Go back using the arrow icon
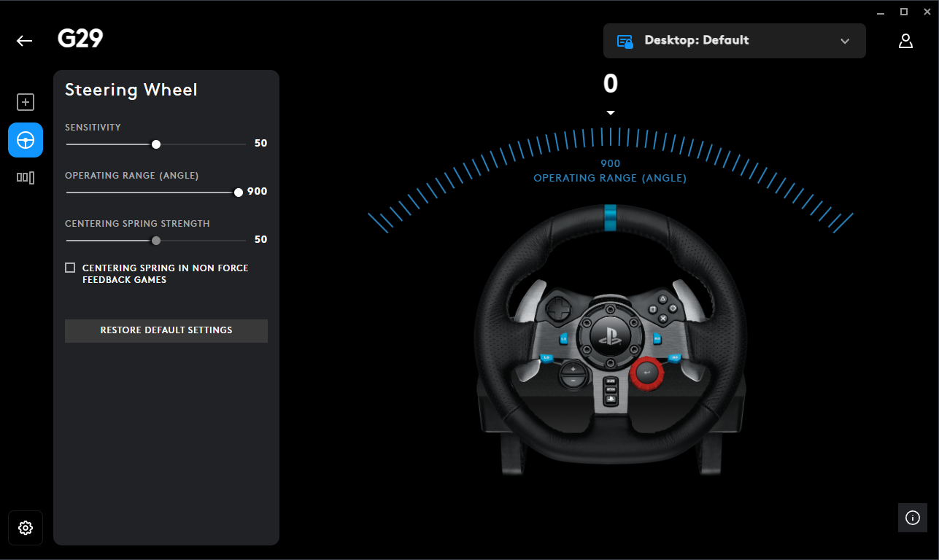Image resolution: width=939 pixels, height=560 pixels. 25,41
